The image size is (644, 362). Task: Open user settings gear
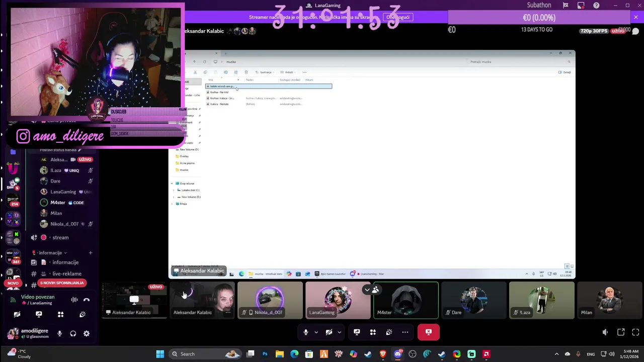(87, 333)
